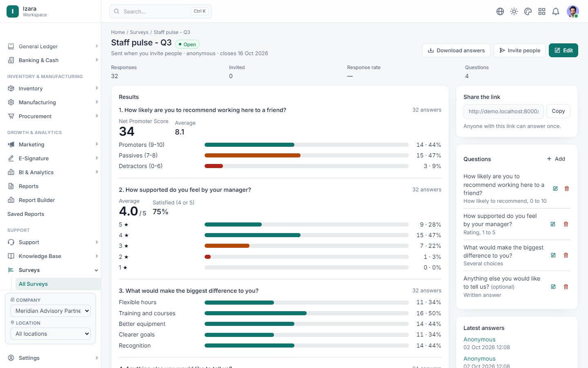The width and height of the screenshot is (588, 368).
Task: Delete the 'What would make the biggest difference' question
Action: [566, 255]
